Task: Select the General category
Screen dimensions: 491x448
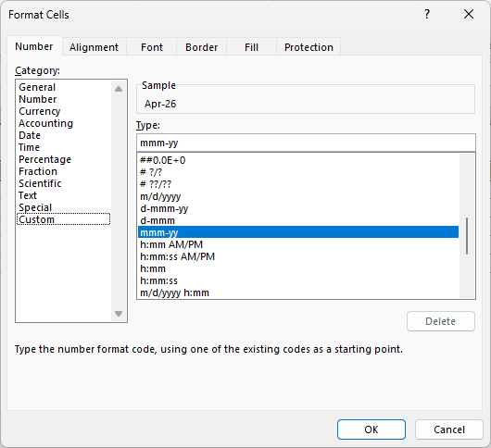Action: 64,87
